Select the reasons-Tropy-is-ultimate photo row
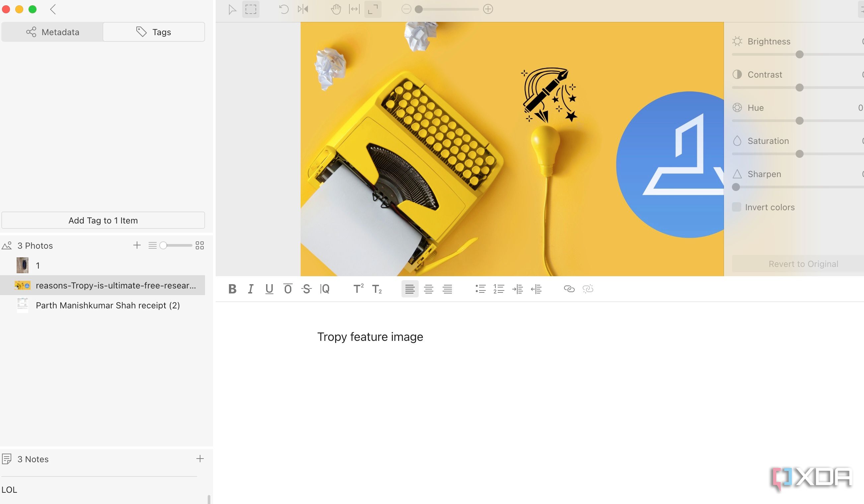Image resolution: width=864 pixels, height=504 pixels. (x=103, y=285)
